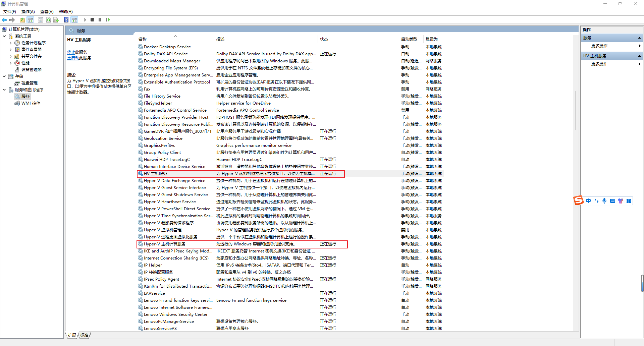Switch to the 标准 tab at bottom
Viewport: 644px width, 346px height.
click(x=84, y=335)
